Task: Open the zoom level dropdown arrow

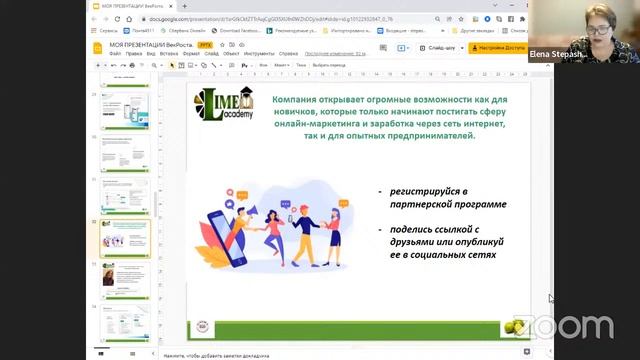Action: (161, 65)
